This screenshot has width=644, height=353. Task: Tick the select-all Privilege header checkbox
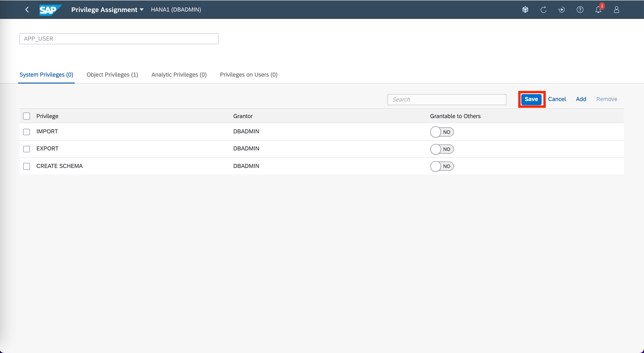coord(27,116)
